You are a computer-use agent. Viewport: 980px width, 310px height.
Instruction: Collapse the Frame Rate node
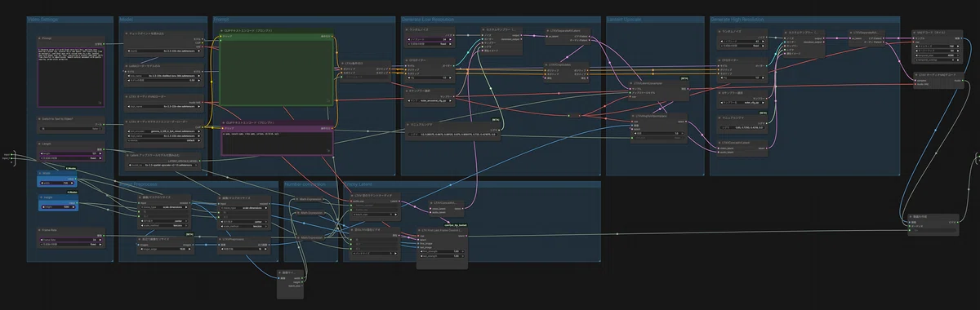coord(40,231)
